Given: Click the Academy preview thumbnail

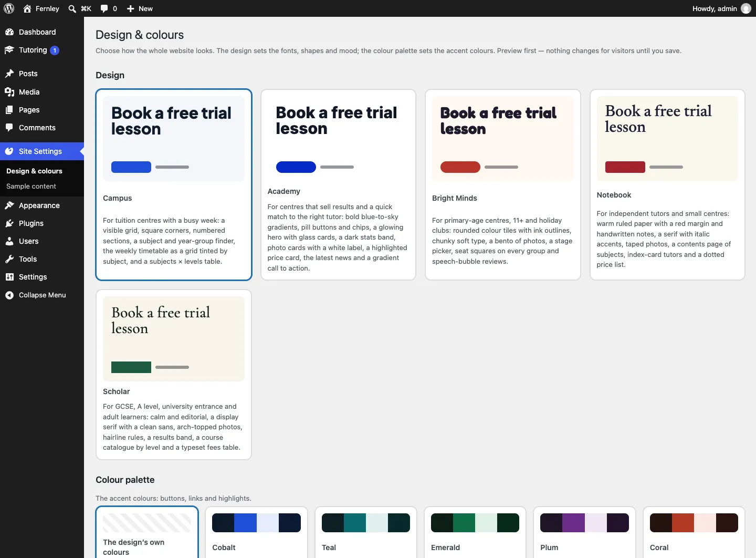Looking at the screenshot, I should tap(338, 138).
